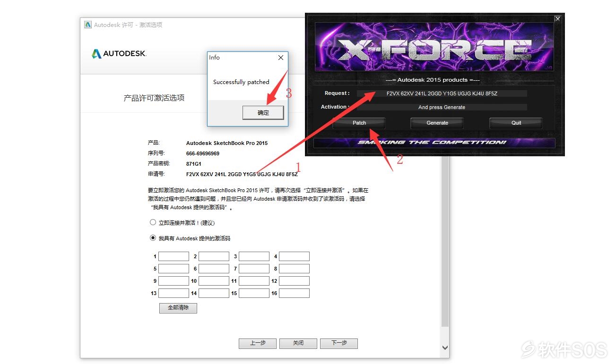Click the Patch button in X-Force

359,123
